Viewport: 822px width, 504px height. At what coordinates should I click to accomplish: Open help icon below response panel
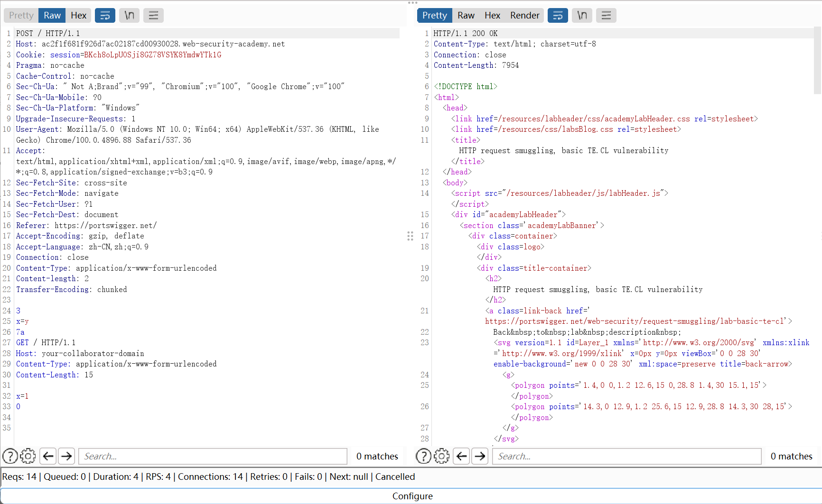(424, 456)
